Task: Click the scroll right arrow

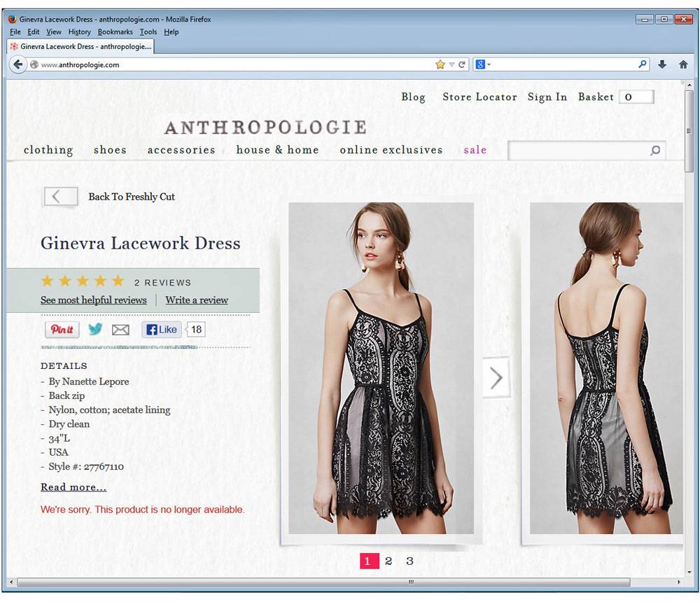Action: (678, 582)
